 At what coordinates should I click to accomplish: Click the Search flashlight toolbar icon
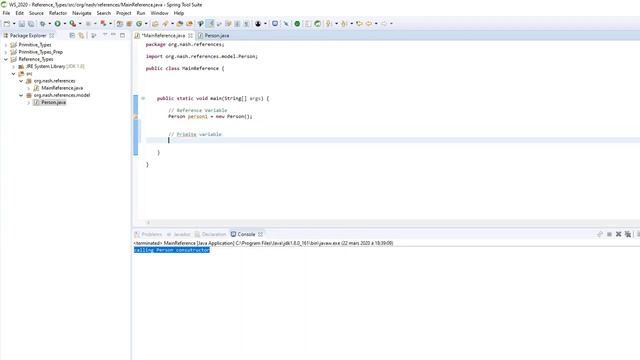click(x=165, y=24)
